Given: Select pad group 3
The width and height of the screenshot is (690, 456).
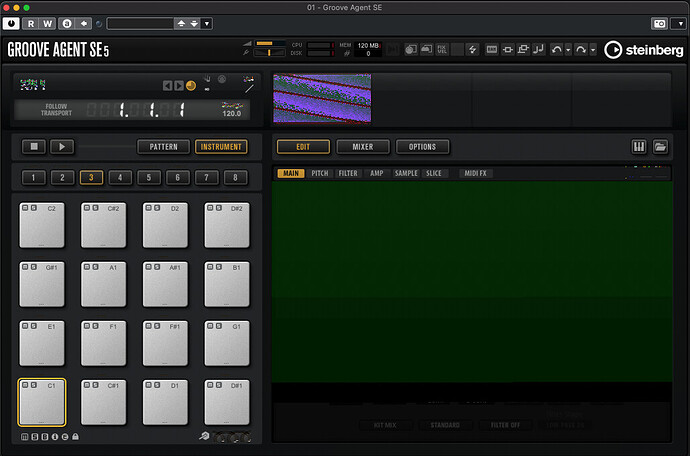Looking at the screenshot, I should pyautogui.click(x=91, y=177).
